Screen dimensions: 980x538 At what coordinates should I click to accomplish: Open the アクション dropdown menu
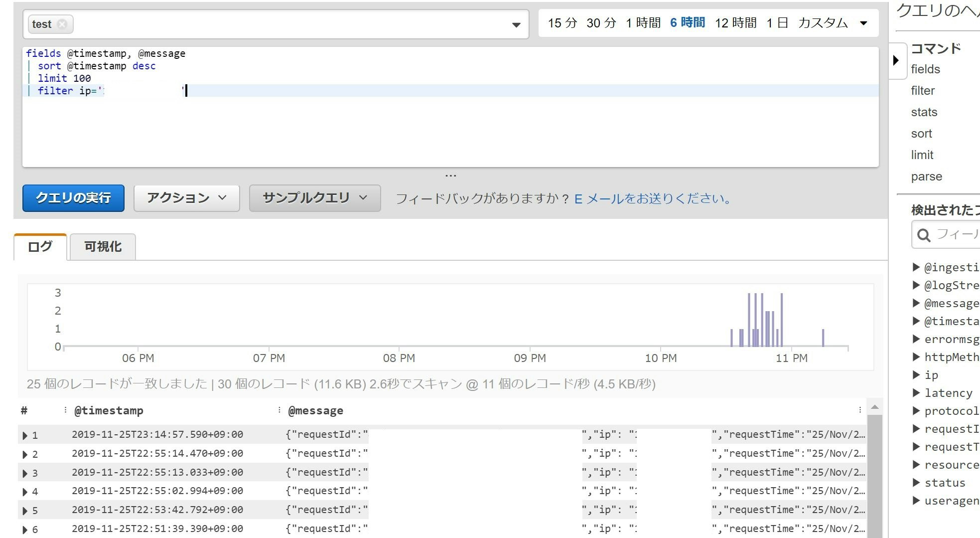[186, 198]
